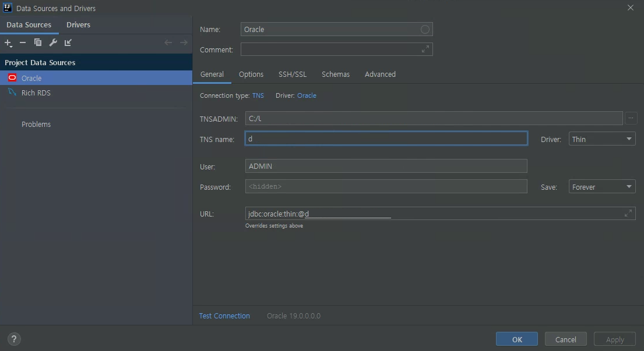Click the color circle in Name field
644x351 pixels.
[425, 30]
